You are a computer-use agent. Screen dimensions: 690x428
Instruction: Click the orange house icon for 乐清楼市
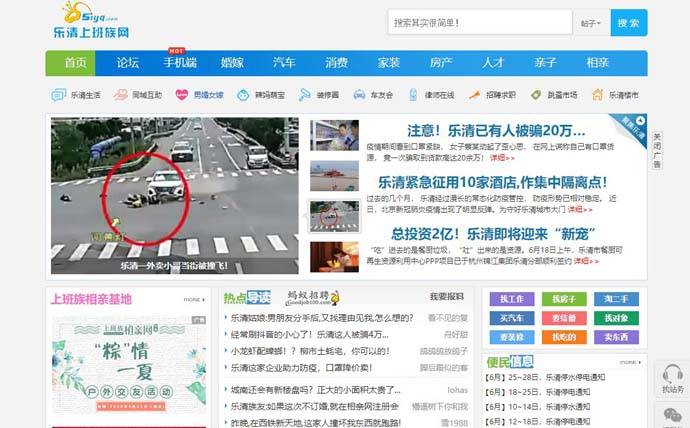(x=598, y=95)
